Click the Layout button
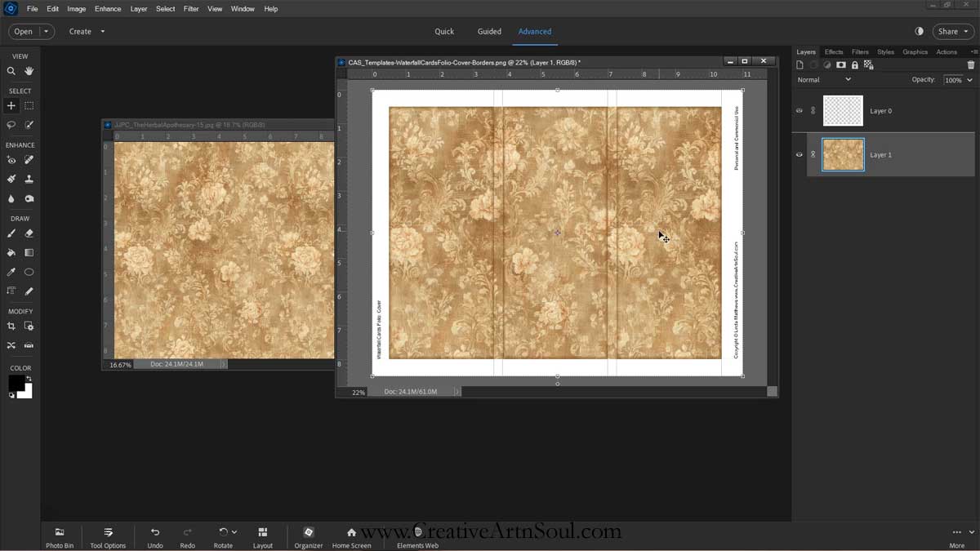Image resolution: width=980 pixels, height=551 pixels. point(263,537)
